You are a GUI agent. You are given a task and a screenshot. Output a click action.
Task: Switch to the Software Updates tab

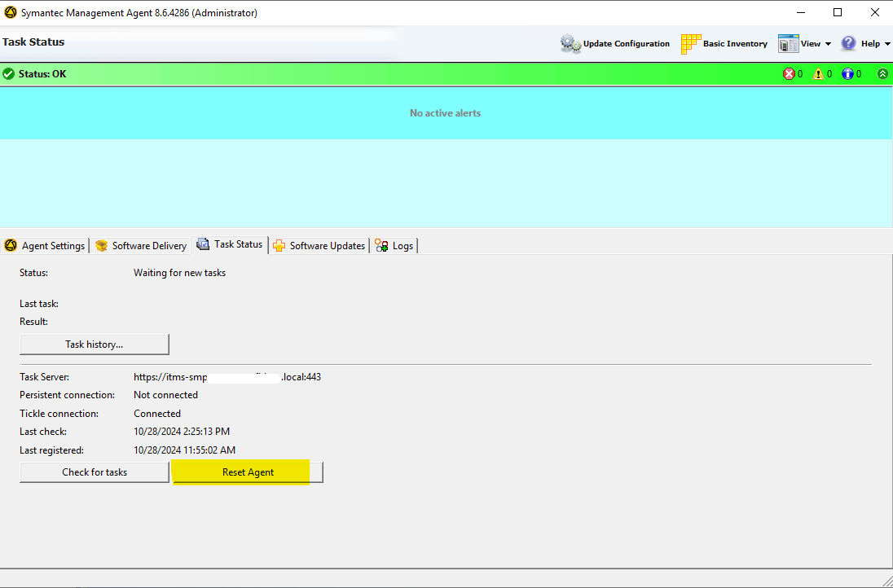click(319, 245)
